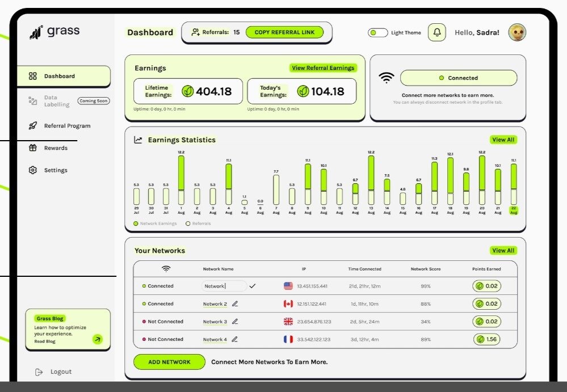
Task: Click Read Blog link
Action: (45, 342)
